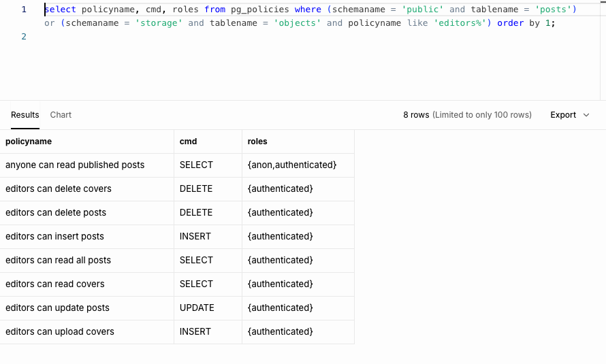
Task: Open the Export dropdown
Action: [570, 115]
